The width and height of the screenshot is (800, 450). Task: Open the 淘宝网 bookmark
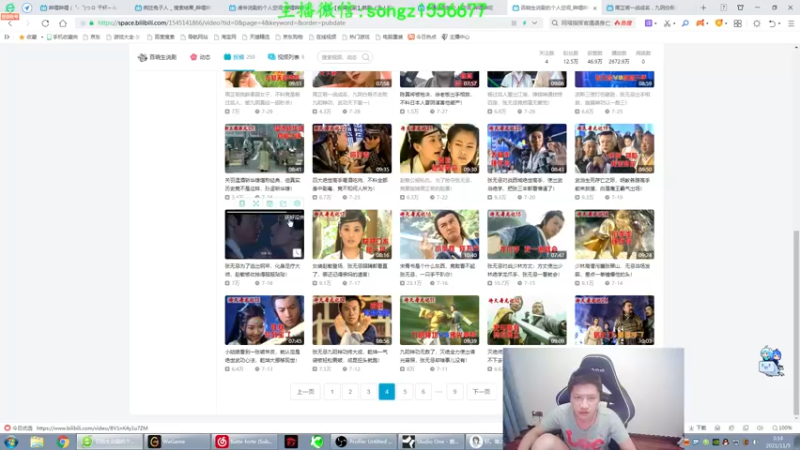pos(225,37)
